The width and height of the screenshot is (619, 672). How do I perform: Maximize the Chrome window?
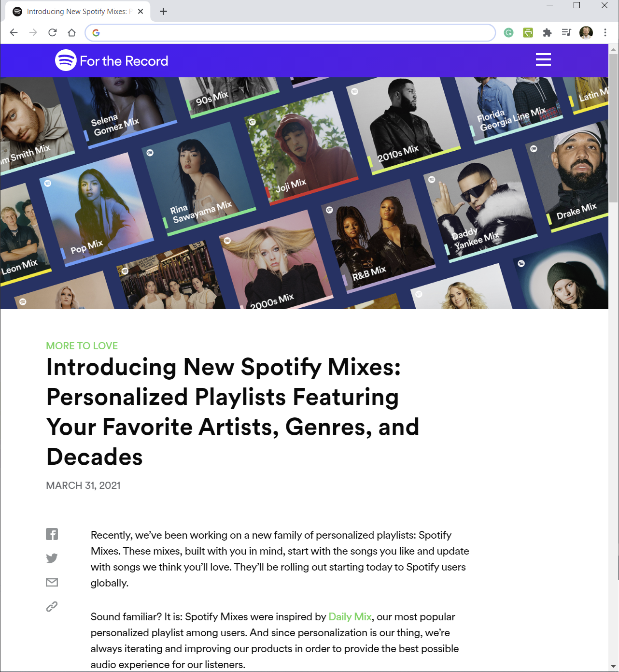point(577,5)
